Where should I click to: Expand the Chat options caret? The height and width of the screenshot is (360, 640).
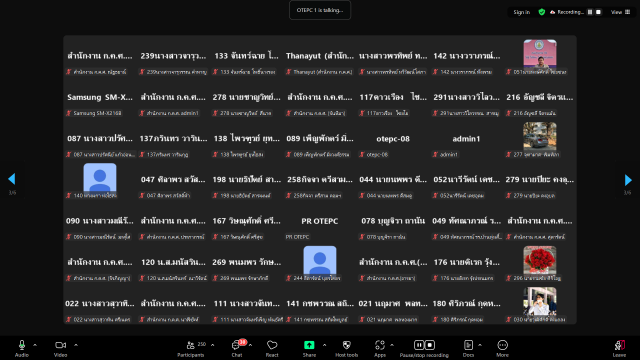250,345
